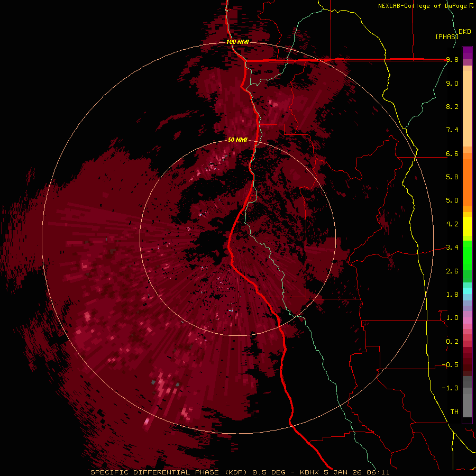Click the 9.0 scale value
The image size is (476, 476).
tap(452, 83)
